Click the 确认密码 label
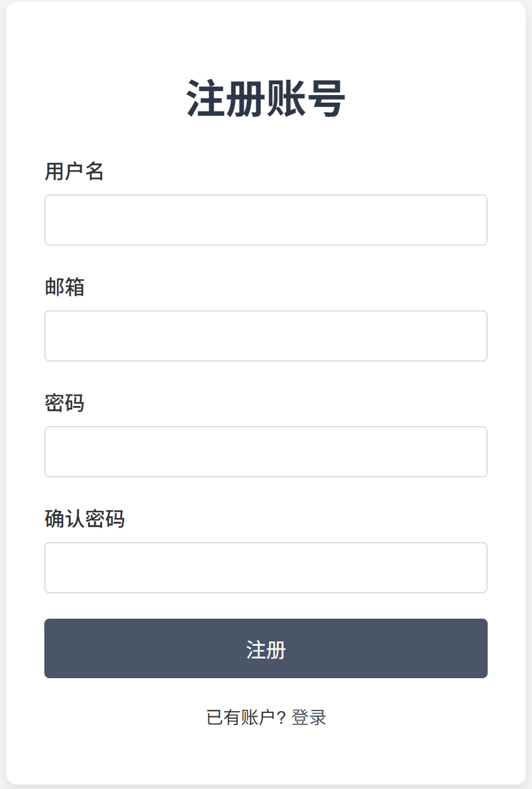 [83, 519]
